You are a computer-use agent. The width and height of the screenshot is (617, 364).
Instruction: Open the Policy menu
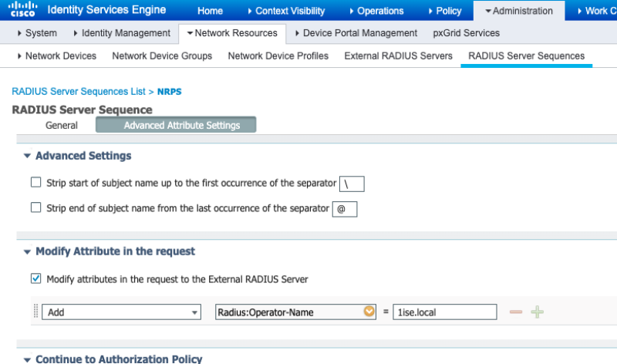[x=445, y=11]
